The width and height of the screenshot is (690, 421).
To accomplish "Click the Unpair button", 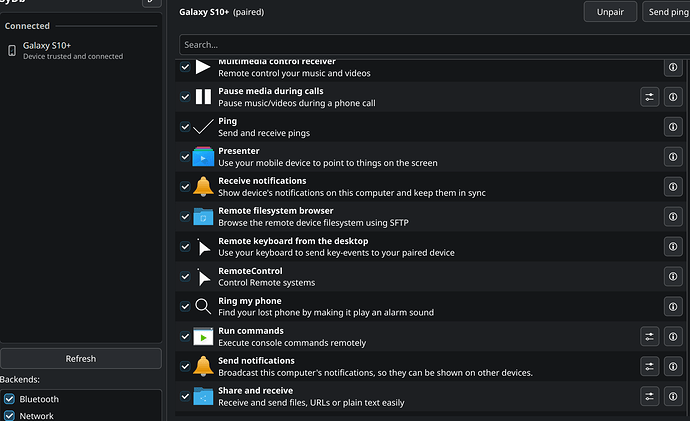I will [x=610, y=12].
